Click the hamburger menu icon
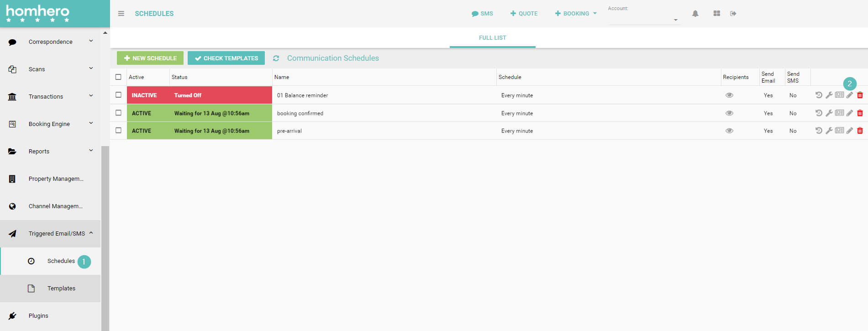Image resolution: width=868 pixels, height=331 pixels. point(121,14)
